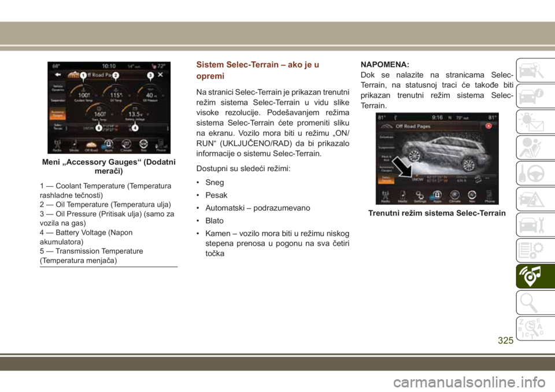Click legend line '3 — Oil Pressure'
The height and width of the screenshot is (392, 555).
[x=107, y=219]
